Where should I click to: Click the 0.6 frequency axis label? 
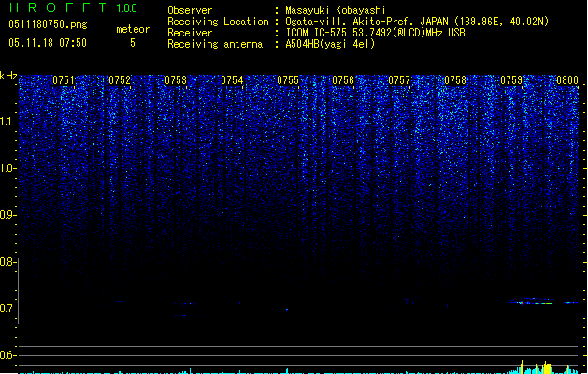point(8,355)
